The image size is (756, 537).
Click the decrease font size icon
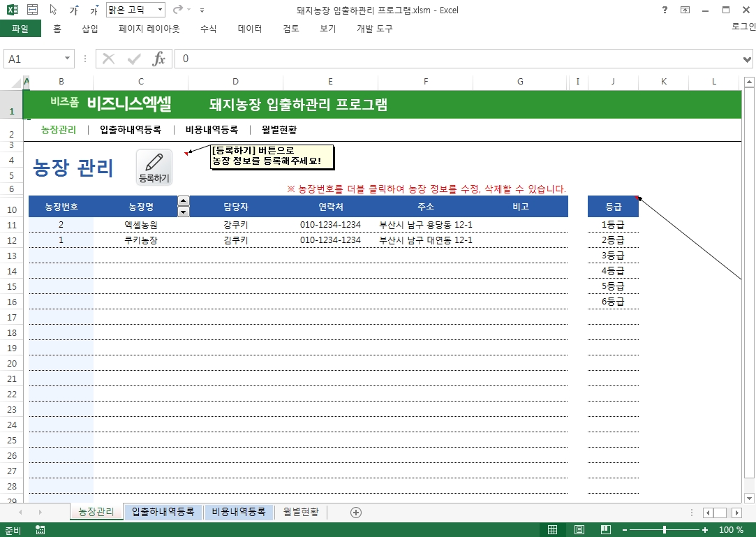point(94,10)
